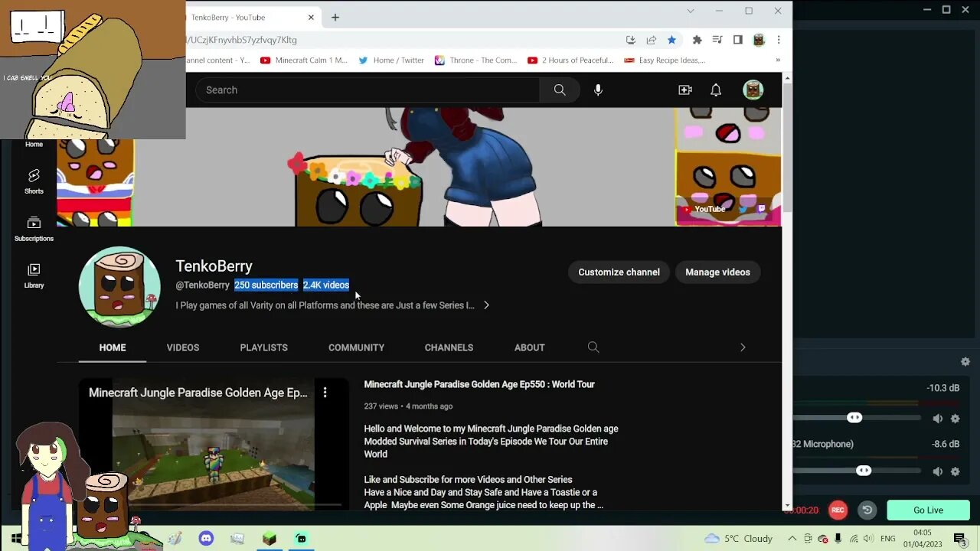Screen dimensions: 980x551
Task: Select the TenkoBerry - YouTube browser tab
Action: click(245, 17)
